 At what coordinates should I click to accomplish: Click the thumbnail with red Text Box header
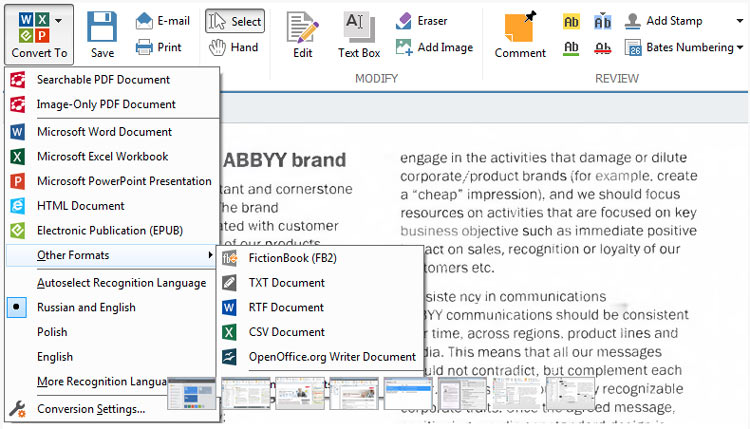pyautogui.click(x=354, y=394)
